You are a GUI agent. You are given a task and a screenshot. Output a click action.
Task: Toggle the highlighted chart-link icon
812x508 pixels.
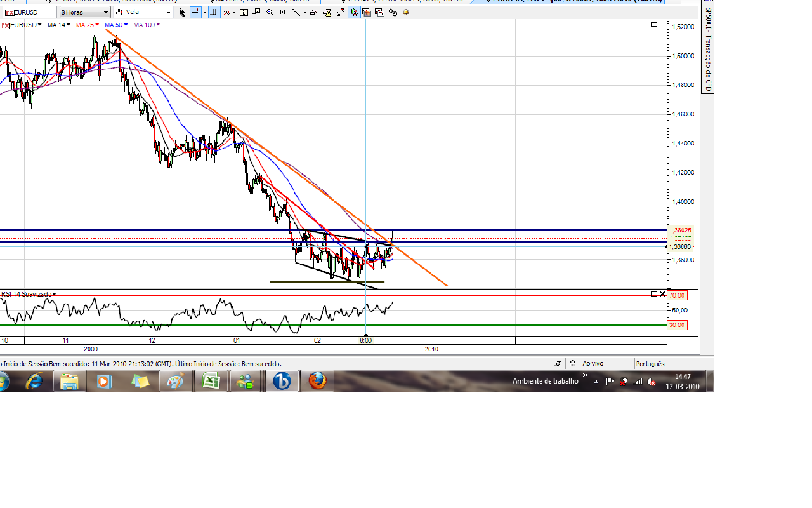click(x=354, y=12)
